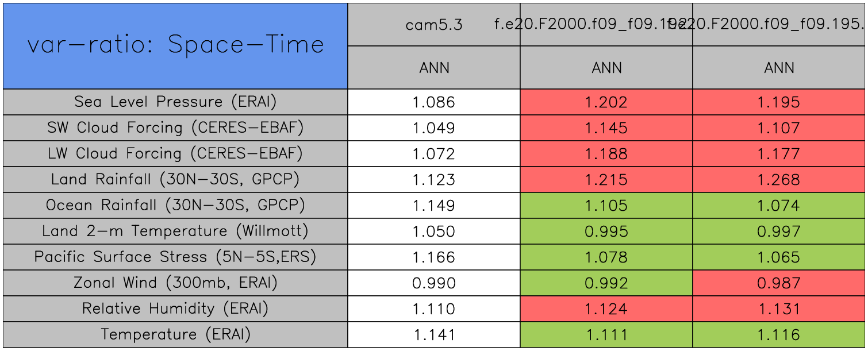Select the Pacific Surface Stress (5N-5S,ERS) label
The width and height of the screenshot is (868, 351).
[x=175, y=257]
